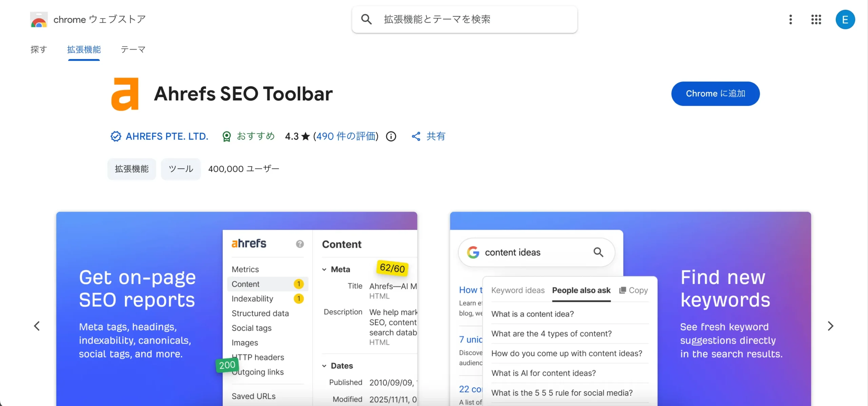Click the verified publisher badge icon
The height and width of the screenshot is (406, 868).
(x=116, y=136)
